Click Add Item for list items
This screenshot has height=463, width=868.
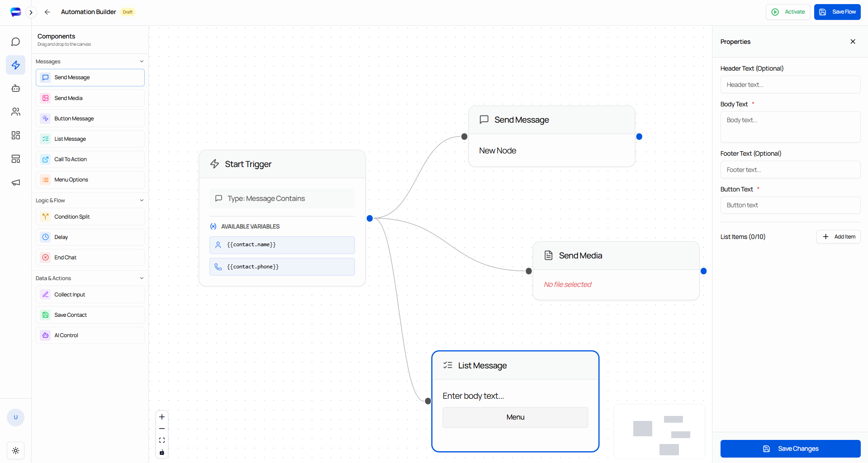838,237
